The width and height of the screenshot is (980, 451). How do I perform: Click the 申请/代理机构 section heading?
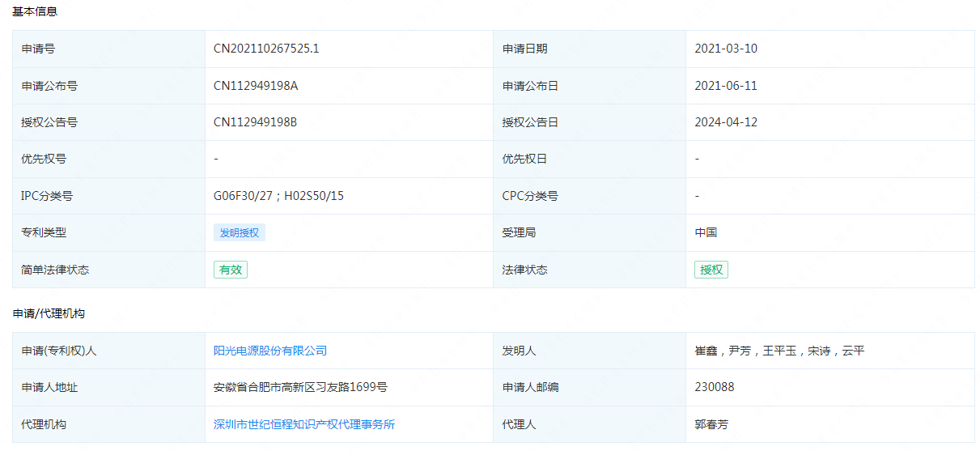[x=49, y=313]
